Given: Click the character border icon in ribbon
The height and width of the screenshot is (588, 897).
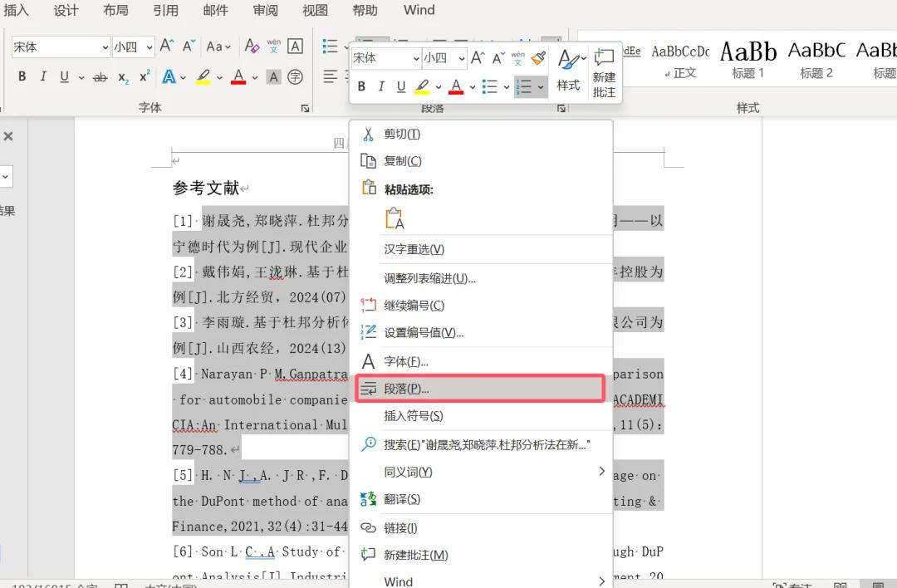Looking at the screenshot, I should point(295,47).
